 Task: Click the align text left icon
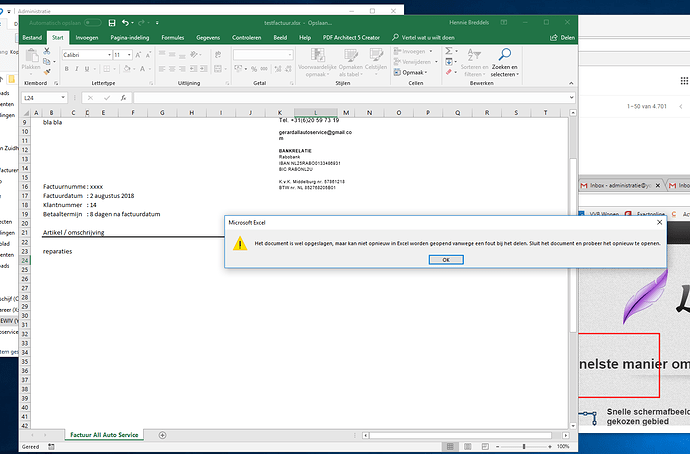point(162,69)
